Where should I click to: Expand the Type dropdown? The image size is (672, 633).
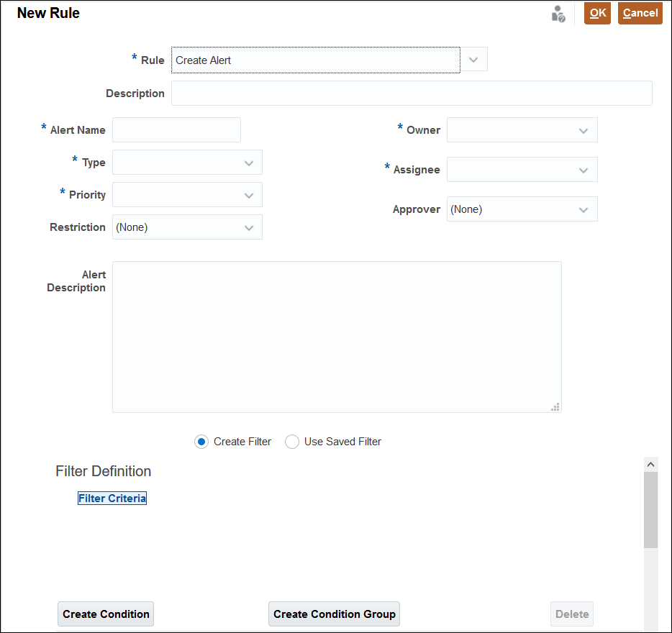[249, 163]
